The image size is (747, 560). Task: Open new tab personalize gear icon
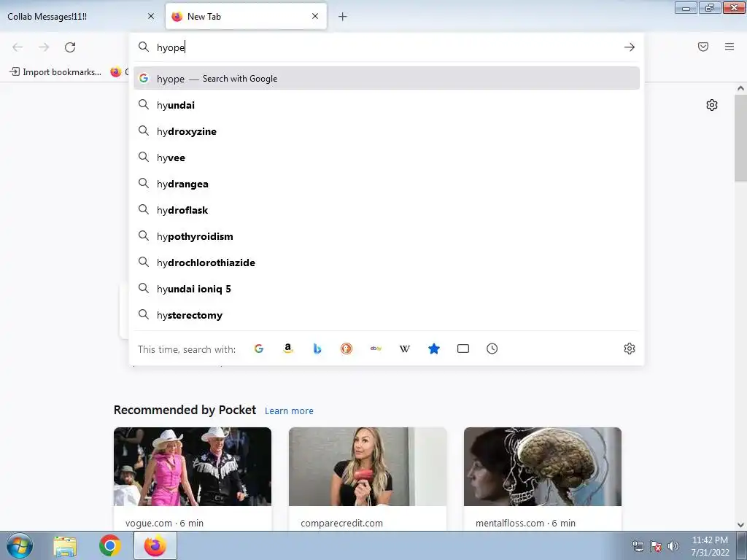pos(712,105)
